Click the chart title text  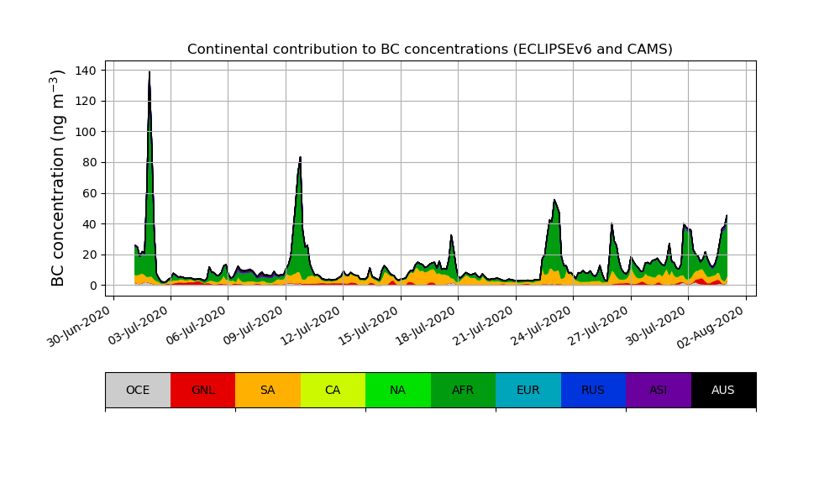tap(429, 50)
